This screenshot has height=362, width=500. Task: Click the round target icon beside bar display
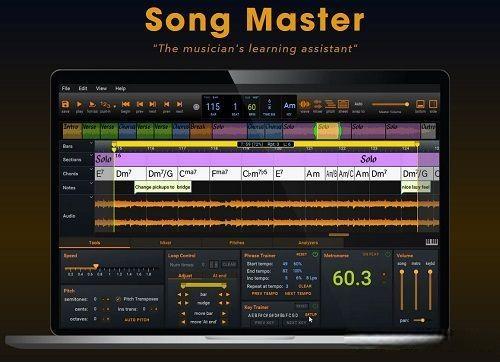[196, 107]
